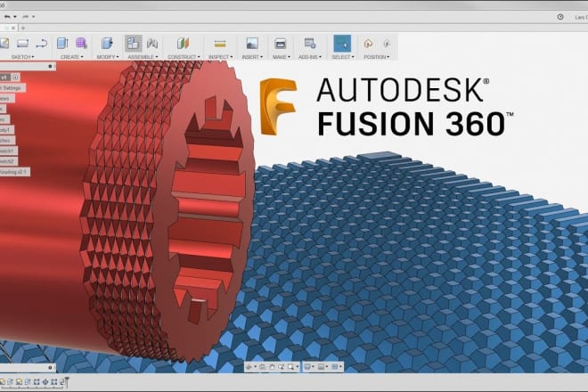The height and width of the screenshot is (392, 588).
Task: Open the INSERT dropdown menu
Action: [x=252, y=57]
